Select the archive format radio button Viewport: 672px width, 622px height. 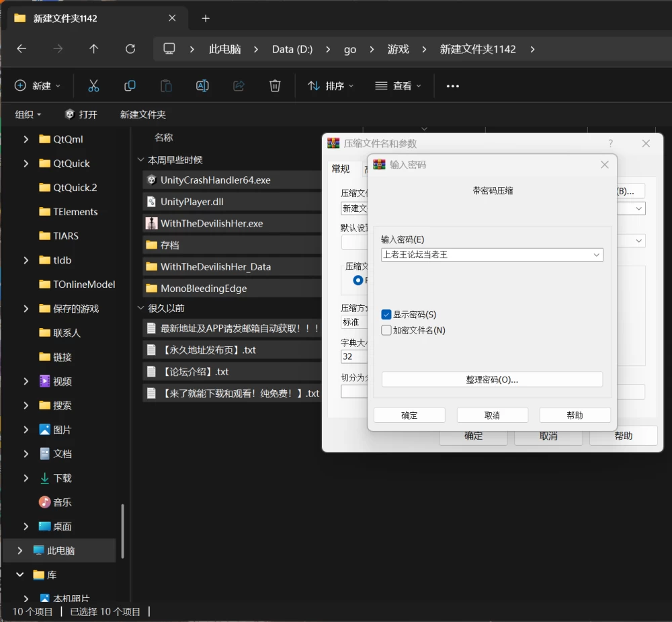358,280
